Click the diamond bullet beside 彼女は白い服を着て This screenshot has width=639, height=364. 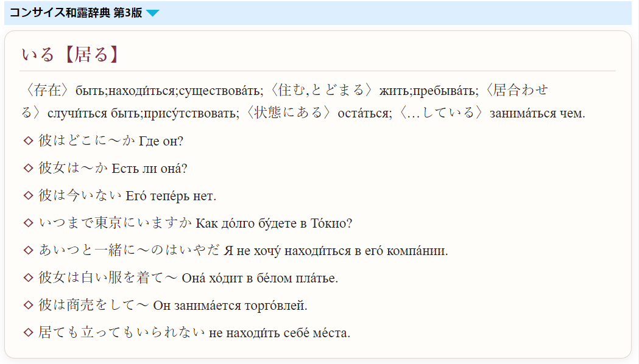point(28,278)
